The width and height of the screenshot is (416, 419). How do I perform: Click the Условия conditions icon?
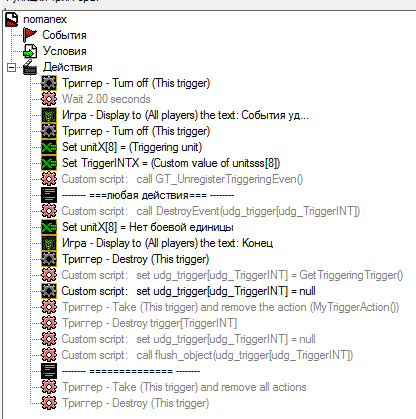tap(30, 51)
